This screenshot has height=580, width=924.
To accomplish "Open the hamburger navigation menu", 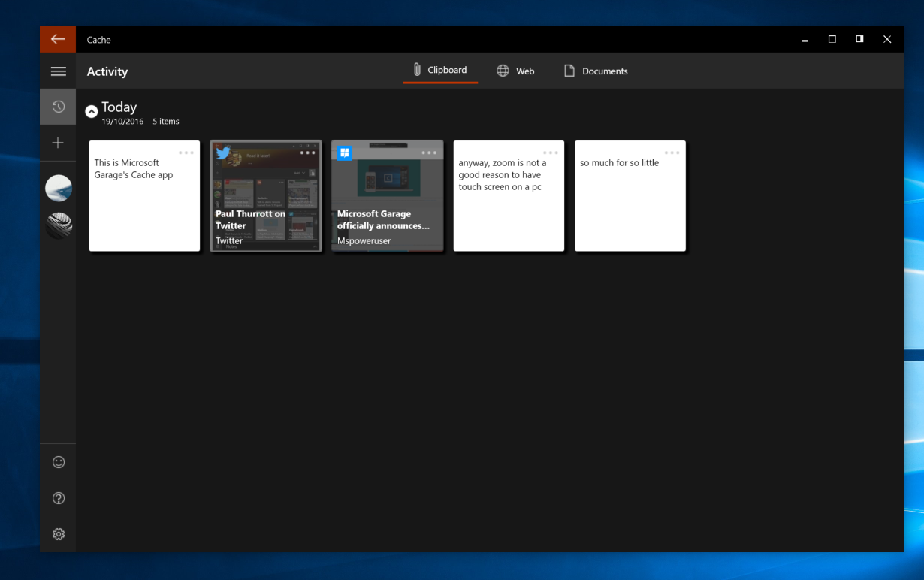I will point(58,71).
